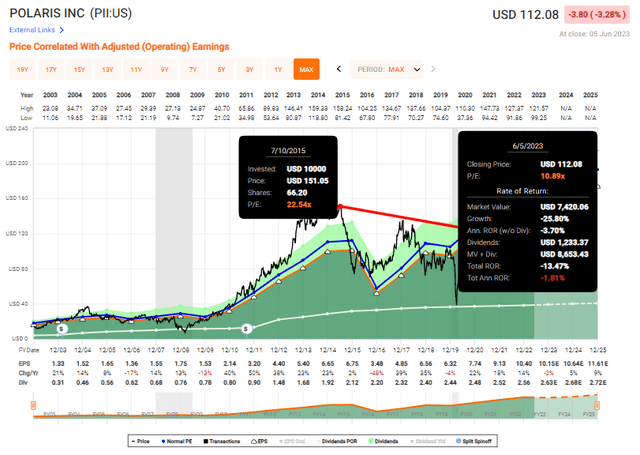Click the 2008 High value 27.13

click(x=173, y=109)
